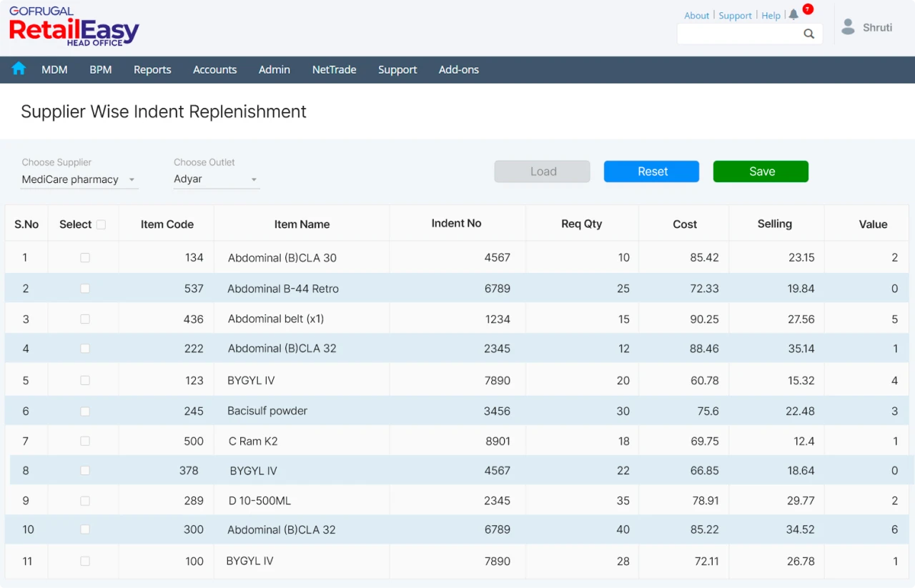The width and height of the screenshot is (915, 588).
Task: Expand the Choose Outlet dropdown showing Adyar
Action: pos(216,179)
